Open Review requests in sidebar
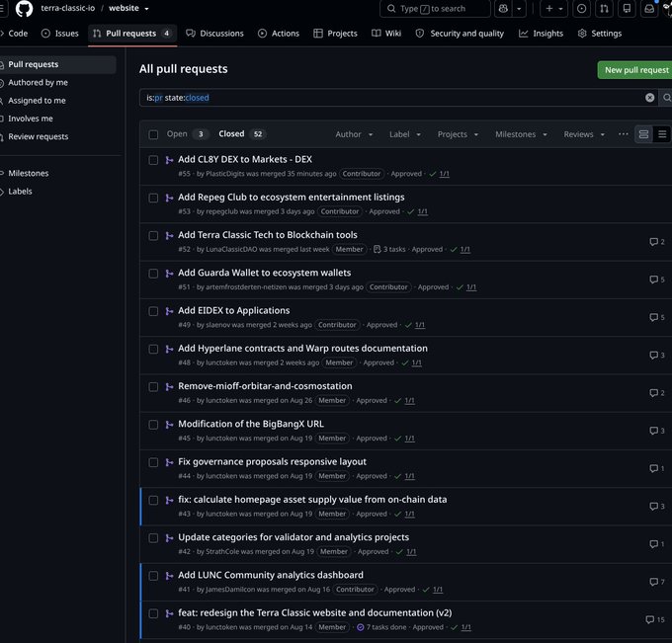The image size is (672, 643). click(x=39, y=136)
